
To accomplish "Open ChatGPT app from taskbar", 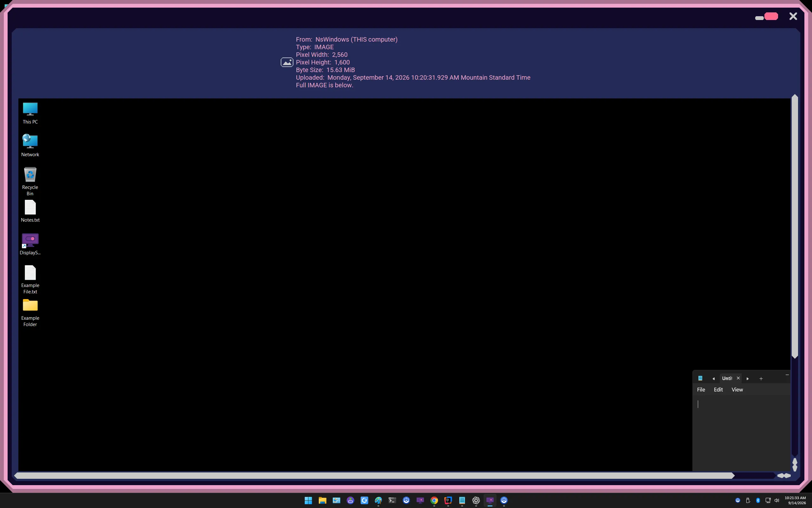I will [x=476, y=500].
